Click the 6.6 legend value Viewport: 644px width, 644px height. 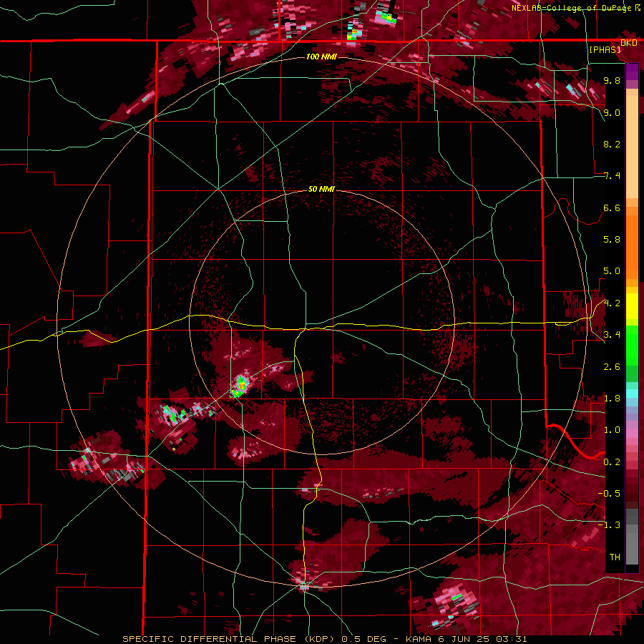(612, 208)
